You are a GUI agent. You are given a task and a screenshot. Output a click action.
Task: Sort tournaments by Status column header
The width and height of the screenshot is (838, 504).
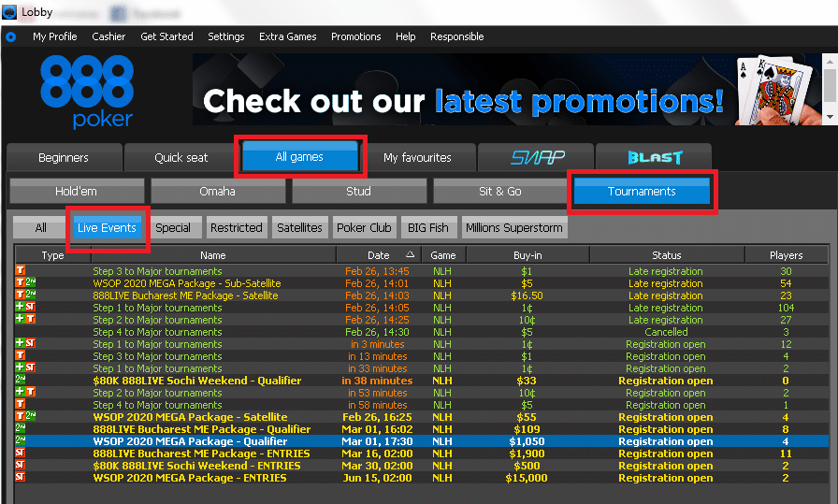click(667, 255)
